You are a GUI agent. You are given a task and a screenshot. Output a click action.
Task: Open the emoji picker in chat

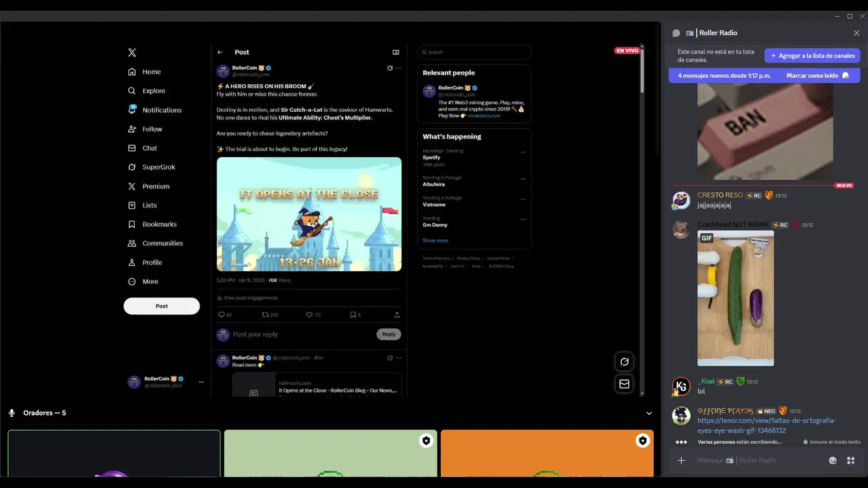(x=833, y=461)
